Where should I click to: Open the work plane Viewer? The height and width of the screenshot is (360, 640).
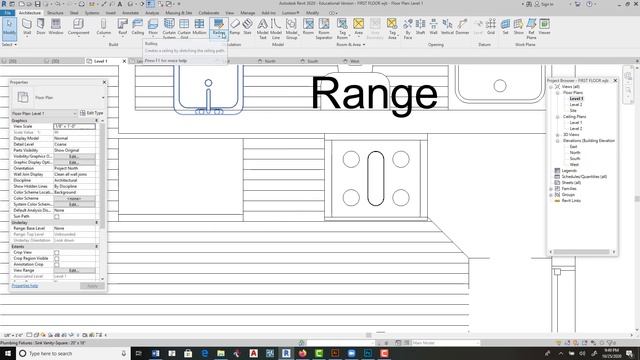(x=544, y=27)
